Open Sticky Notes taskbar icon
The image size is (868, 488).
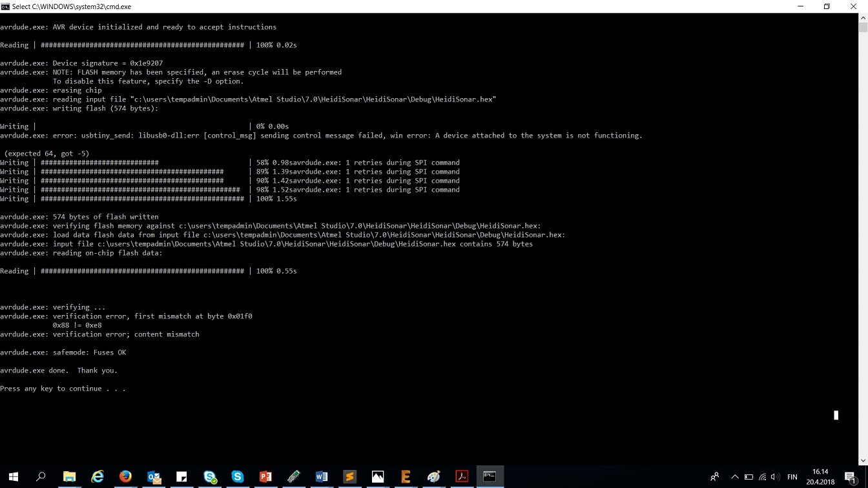click(x=181, y=477)
